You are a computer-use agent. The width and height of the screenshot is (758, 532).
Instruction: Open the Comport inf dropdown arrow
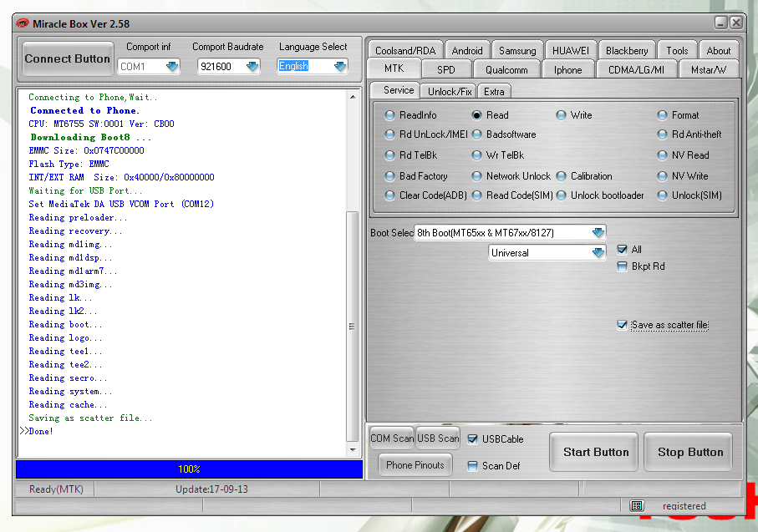pyautogui.click(x=172, y=66)
